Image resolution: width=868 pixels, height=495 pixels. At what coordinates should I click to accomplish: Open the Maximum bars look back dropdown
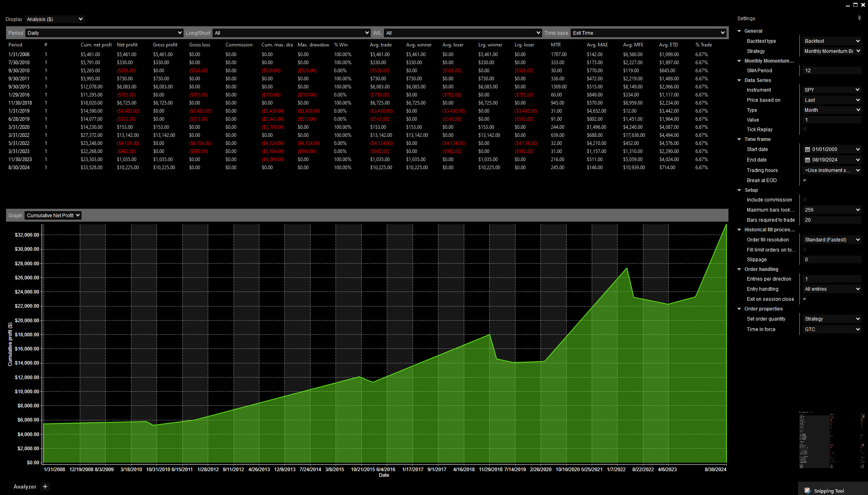[832, 210]
